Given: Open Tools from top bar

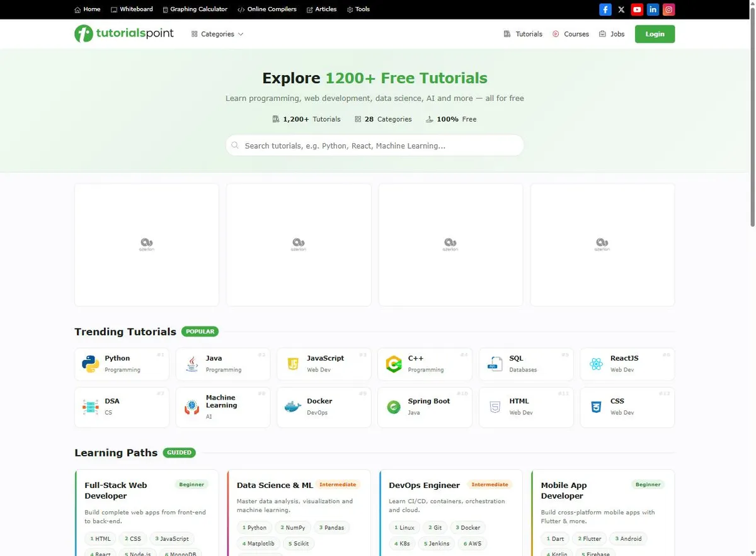Looking at the screenshot, I should [x=358, y=9].
